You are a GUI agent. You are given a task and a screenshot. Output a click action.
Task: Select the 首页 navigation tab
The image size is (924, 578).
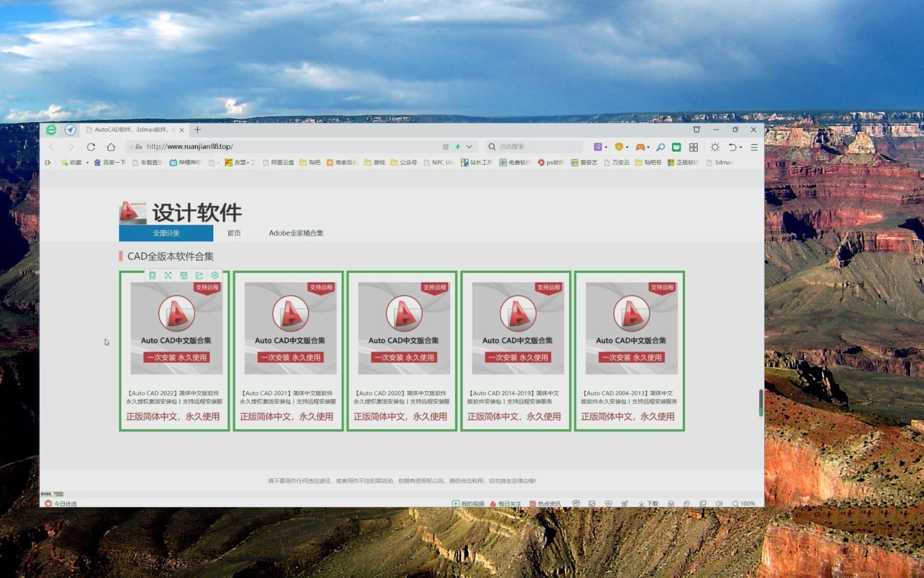(x=234, y=233)
